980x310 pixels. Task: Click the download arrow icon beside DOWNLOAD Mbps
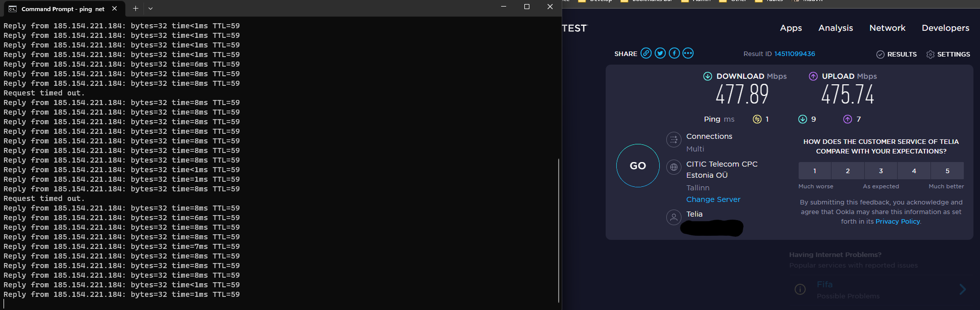point(708,76)
